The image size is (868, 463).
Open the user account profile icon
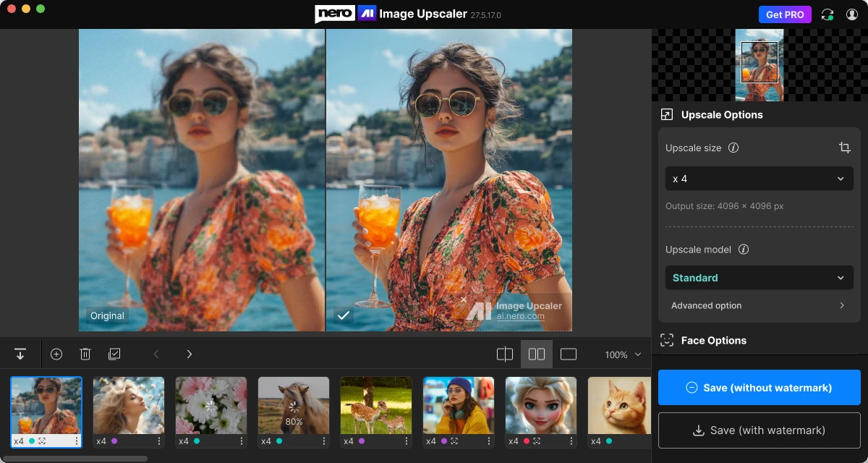852,14
